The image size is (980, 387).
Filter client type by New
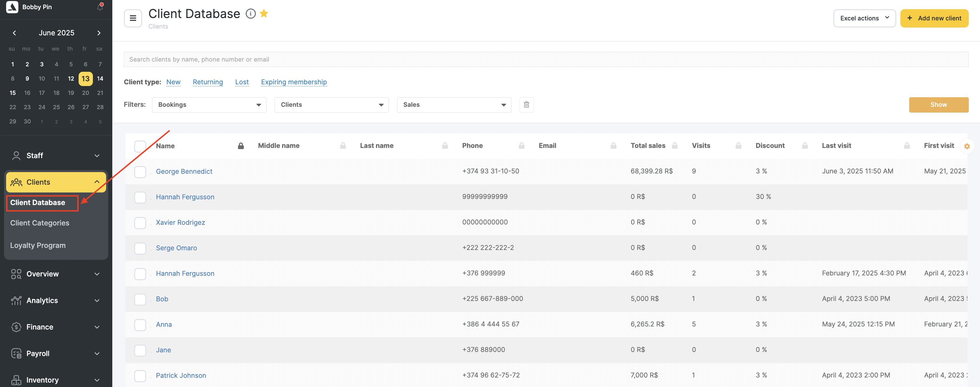pos(173,82)
